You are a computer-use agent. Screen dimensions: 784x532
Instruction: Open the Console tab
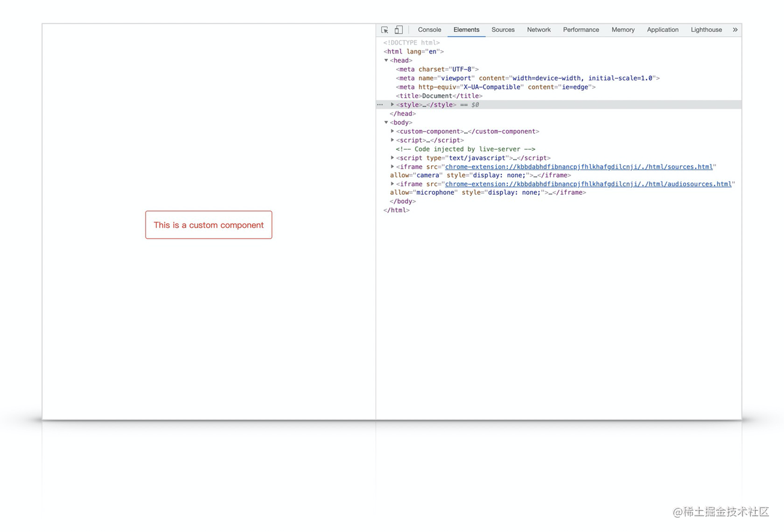click(429, 30)
